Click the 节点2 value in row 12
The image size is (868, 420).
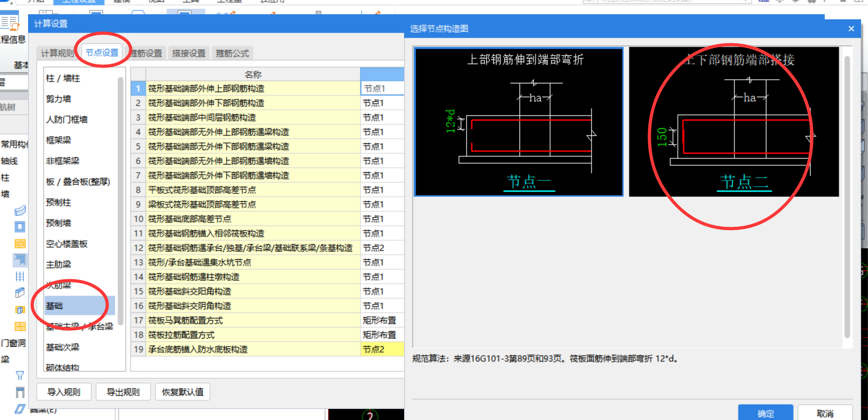(x=382, y=248)
